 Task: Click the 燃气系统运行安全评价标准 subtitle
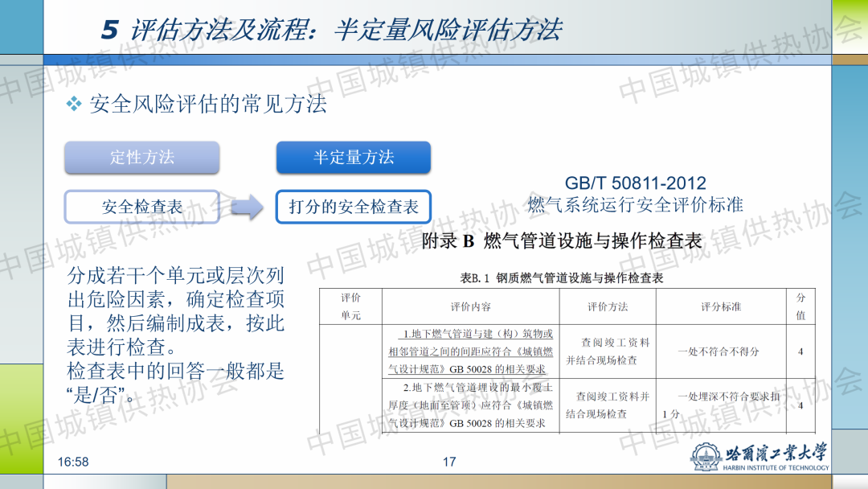635,205
